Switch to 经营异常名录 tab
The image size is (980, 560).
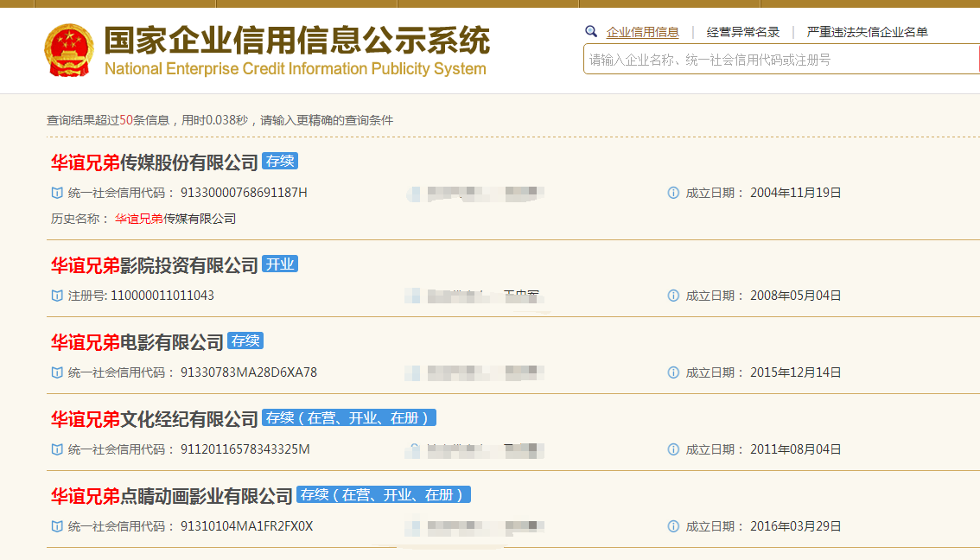coord(743,32)
